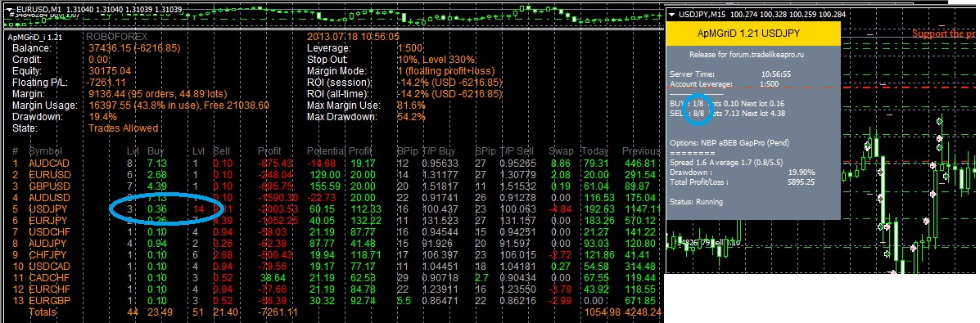The width and height of the screenshot is (980, 323).
Task: Click the Totals row label
Action: pyautogui.click(x=43, y=312)
